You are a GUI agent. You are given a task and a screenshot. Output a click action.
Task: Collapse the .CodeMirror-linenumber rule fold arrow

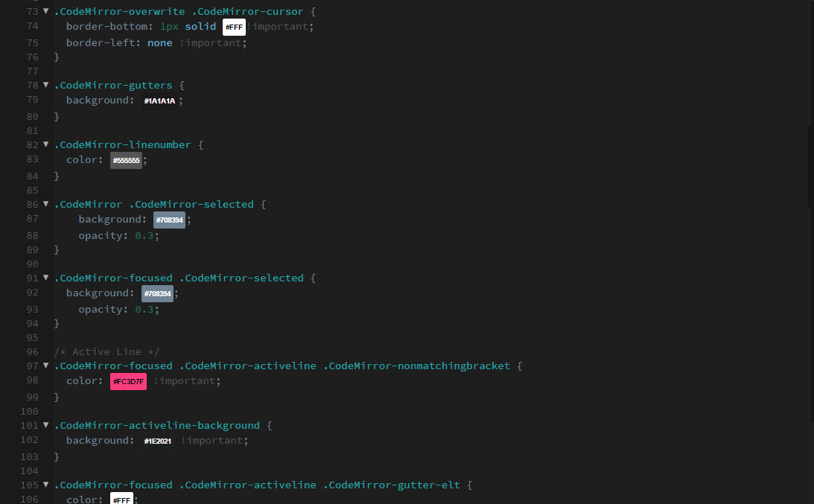(x=45, y=144)
